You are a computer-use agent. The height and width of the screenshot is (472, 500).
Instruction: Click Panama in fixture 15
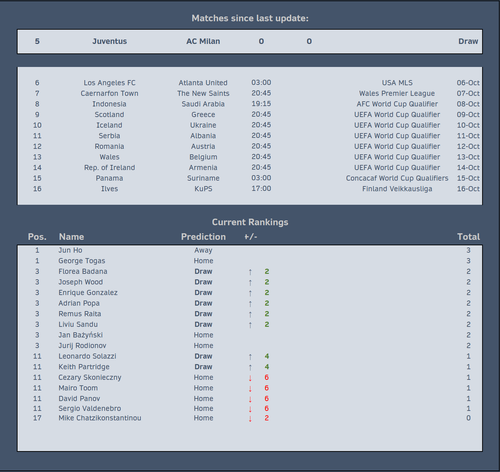coord(109,178)
